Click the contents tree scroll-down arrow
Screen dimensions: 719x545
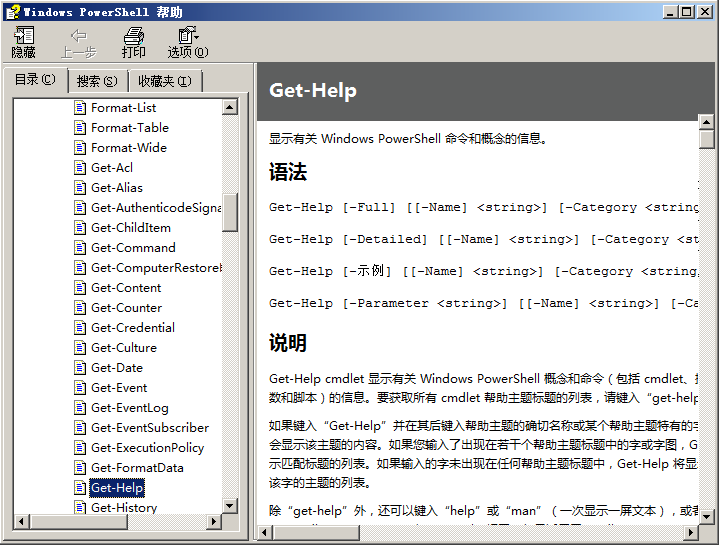[230, 506]
